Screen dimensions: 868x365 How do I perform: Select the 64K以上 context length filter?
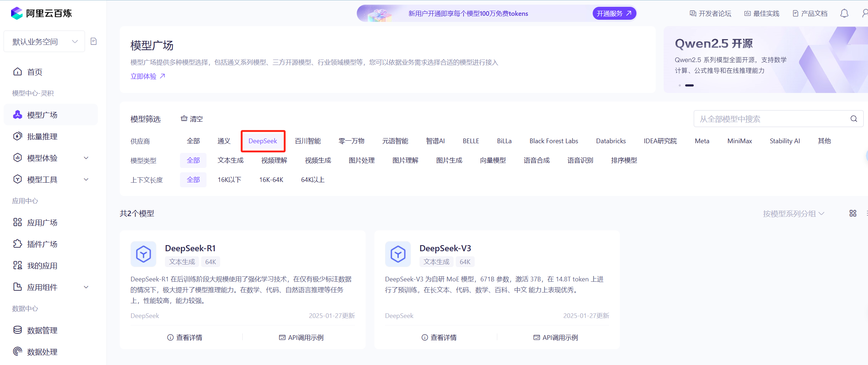click(313, 180)
